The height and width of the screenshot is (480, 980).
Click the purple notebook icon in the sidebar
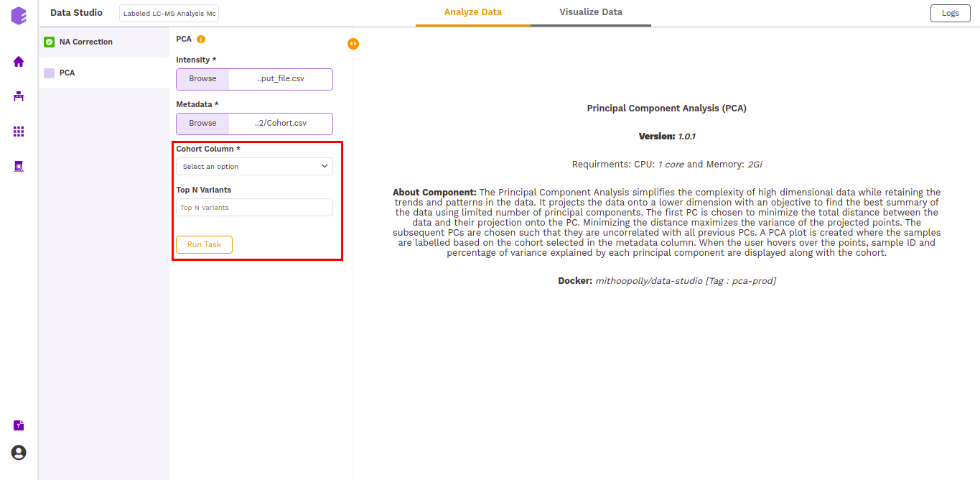[x=19, y=166]
